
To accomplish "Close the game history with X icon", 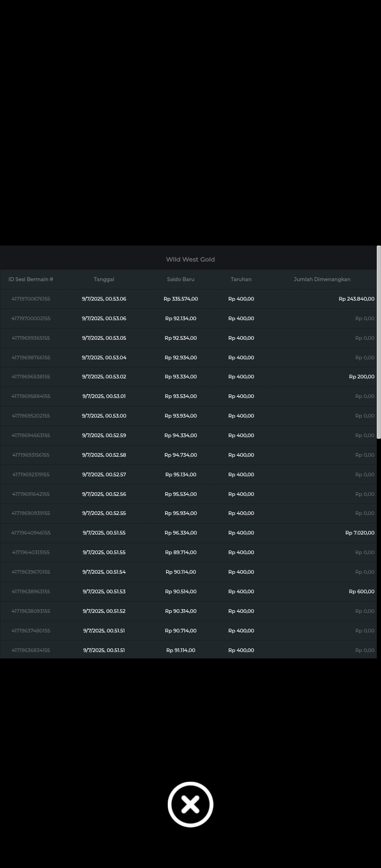I will 190,804.
